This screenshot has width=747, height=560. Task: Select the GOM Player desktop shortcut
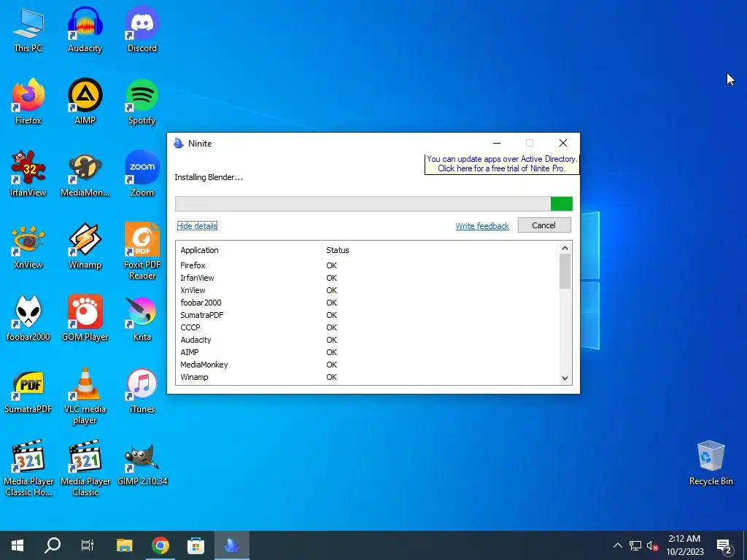click(85, 319)
